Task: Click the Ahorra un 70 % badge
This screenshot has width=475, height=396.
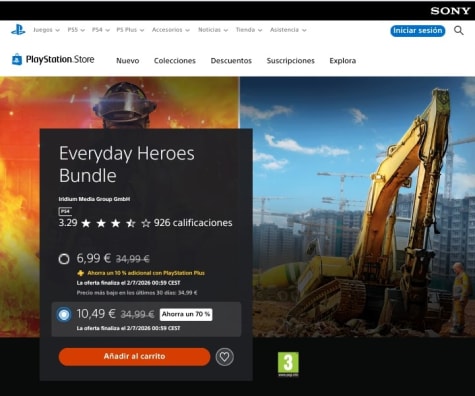Action: (x=186, y=314)
